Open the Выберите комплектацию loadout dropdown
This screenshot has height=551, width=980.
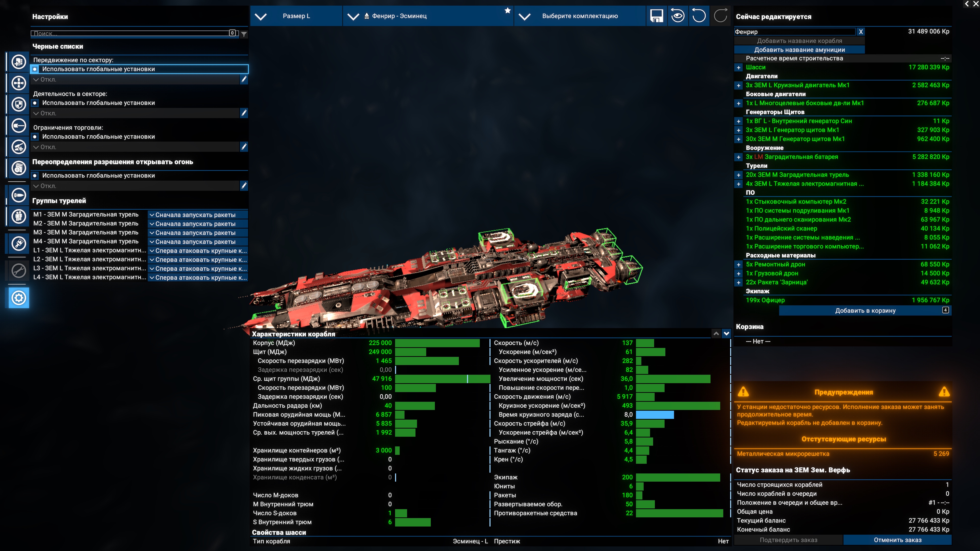[579, 16]
